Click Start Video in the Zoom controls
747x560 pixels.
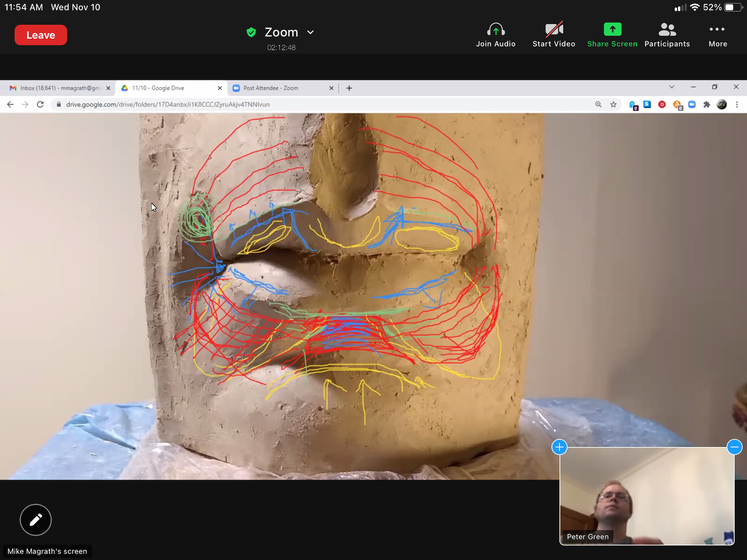[x=554, y=35]
